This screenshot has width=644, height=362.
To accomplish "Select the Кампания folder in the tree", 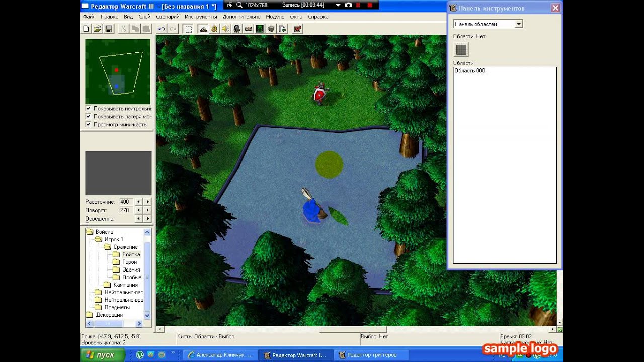I will point(125,285).
